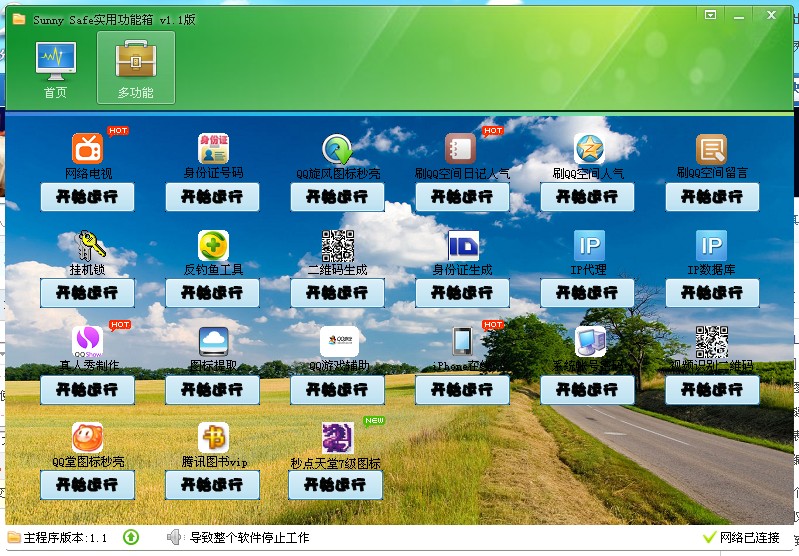Click the 系统账号 computer icon
799x556 pixels.
(x=590, y=341)
